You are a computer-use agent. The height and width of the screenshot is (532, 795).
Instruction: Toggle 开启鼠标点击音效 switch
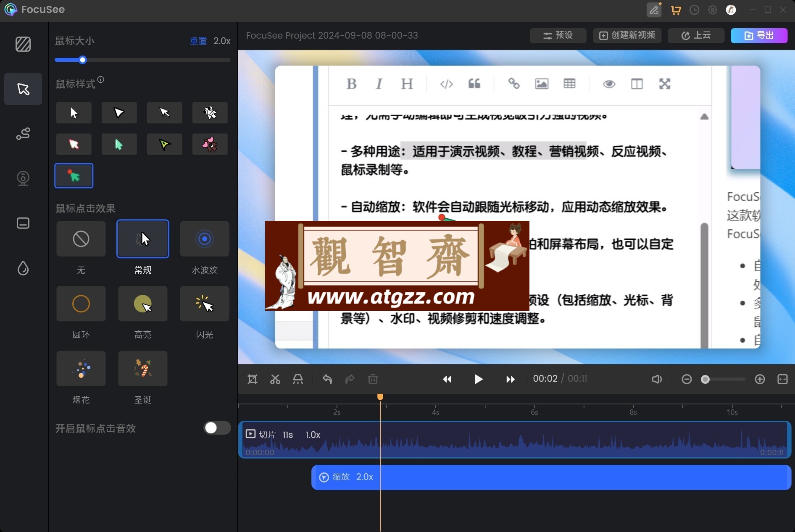(x=217, y=428)
